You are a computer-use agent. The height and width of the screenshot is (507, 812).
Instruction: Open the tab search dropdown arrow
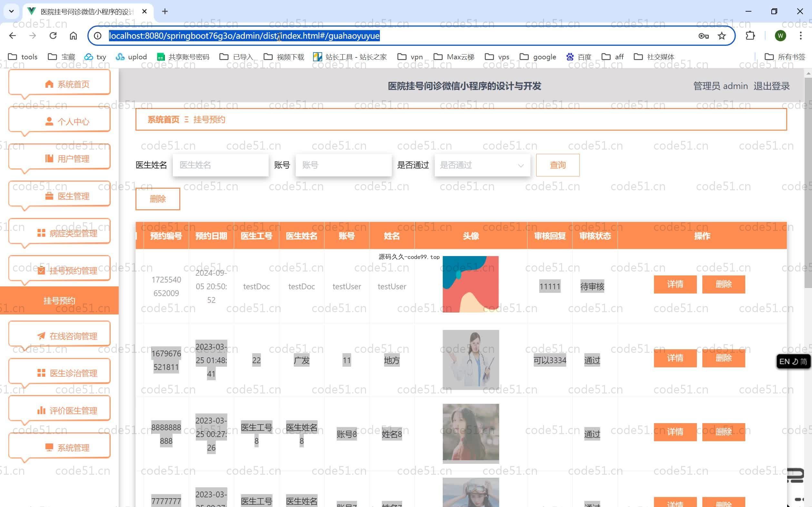(11, 11)
